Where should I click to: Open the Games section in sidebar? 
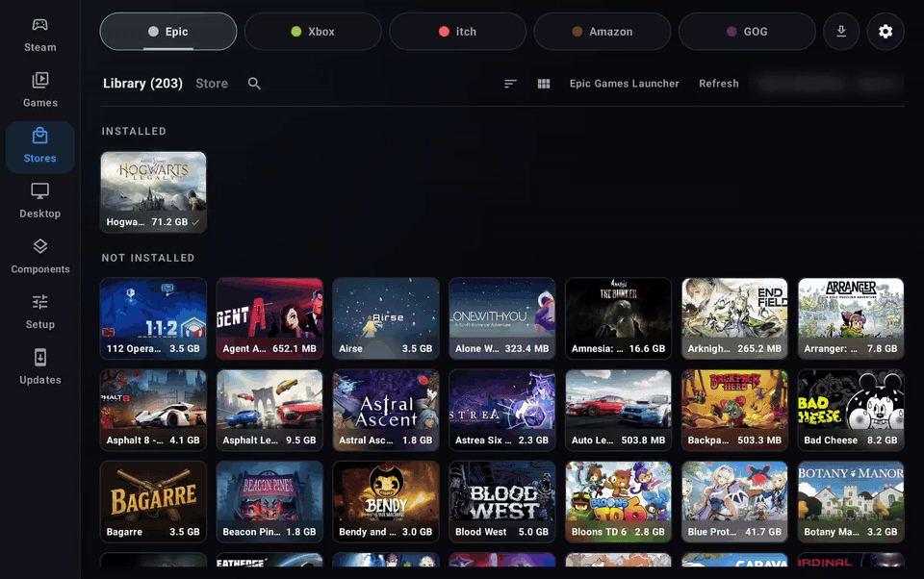(x=40, y=90)
